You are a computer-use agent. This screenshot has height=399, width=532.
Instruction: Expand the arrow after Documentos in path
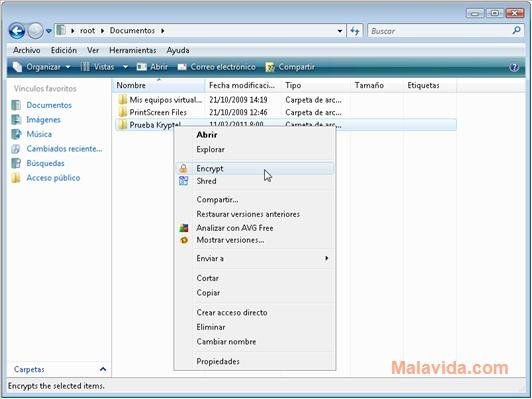163,31
